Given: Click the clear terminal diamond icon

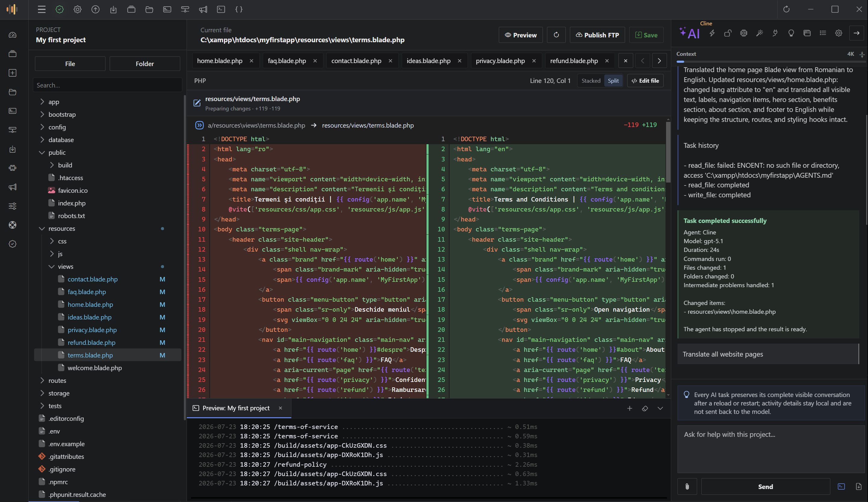Looking at the screenshot, I should (x=645, y=408).
